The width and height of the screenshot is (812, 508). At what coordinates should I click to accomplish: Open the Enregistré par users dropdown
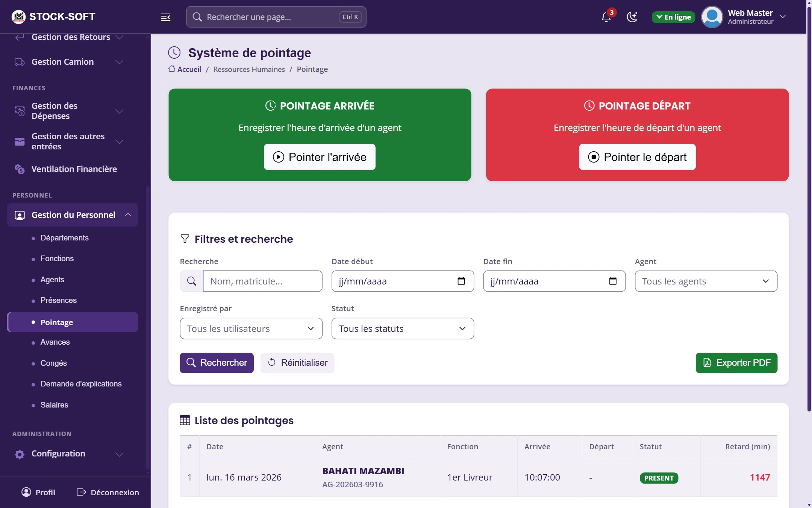[x=251, y=329]
